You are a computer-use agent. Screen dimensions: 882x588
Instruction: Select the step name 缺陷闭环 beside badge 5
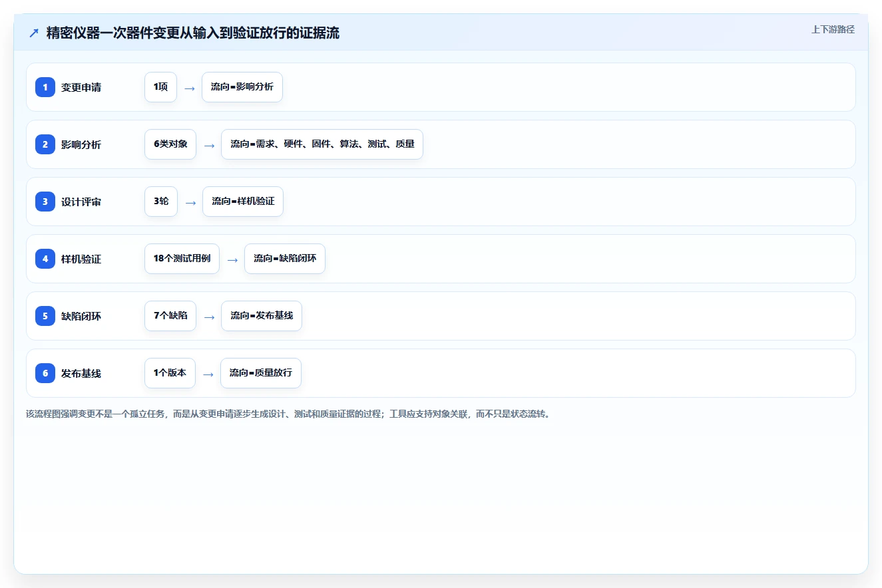pos(81,316)
